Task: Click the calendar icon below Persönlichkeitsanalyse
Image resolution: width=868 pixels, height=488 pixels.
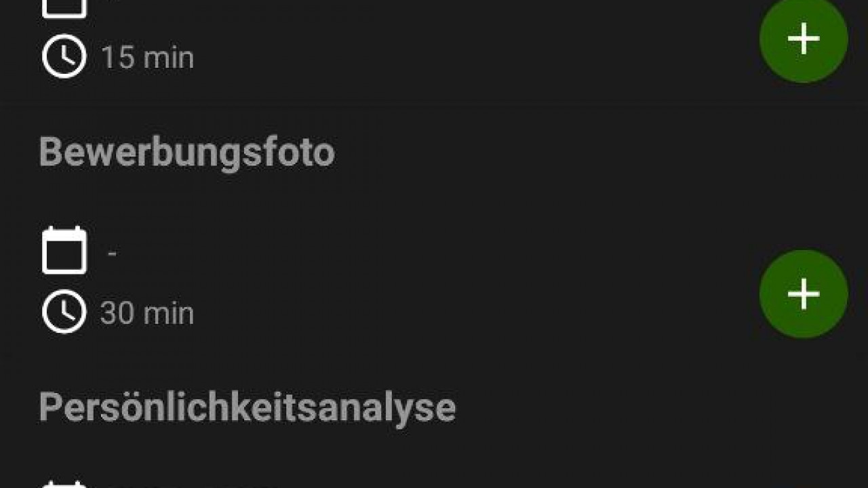Action: pos(64,484)
